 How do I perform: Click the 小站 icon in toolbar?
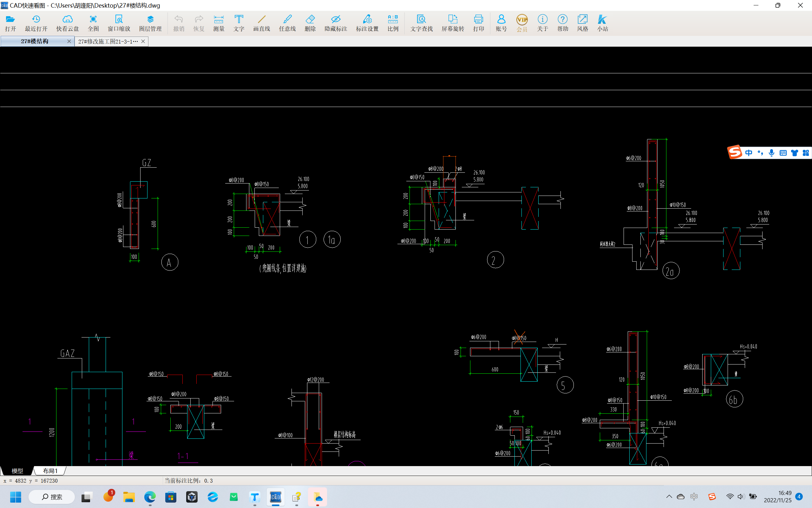[x=603, y=23]
